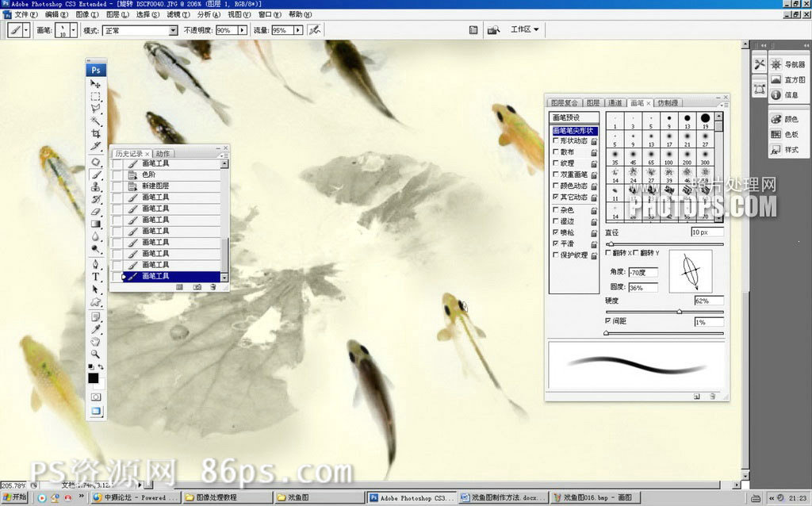
Task: Switch to the 动作 (Actions) tab
Action: (163, 154)
